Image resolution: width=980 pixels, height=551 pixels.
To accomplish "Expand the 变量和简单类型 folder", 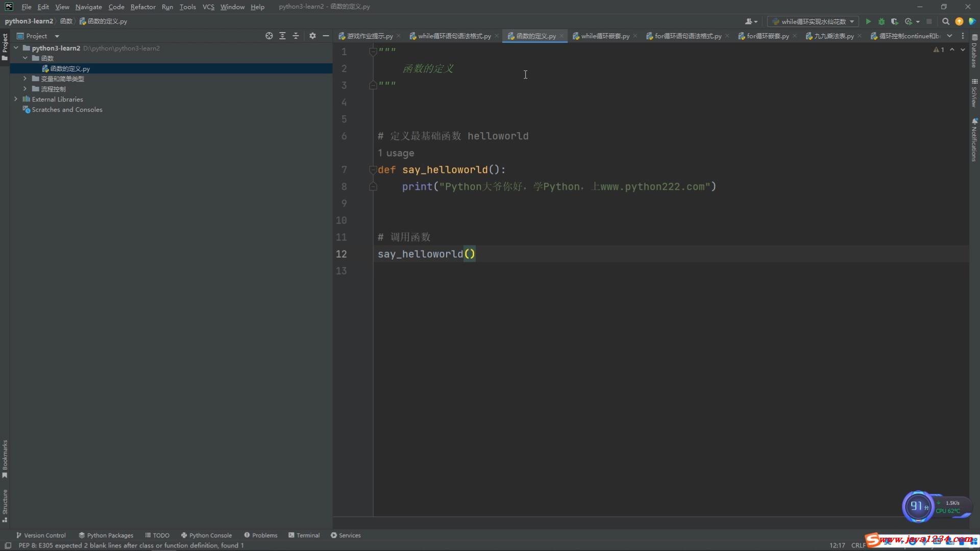I will 25,79.
